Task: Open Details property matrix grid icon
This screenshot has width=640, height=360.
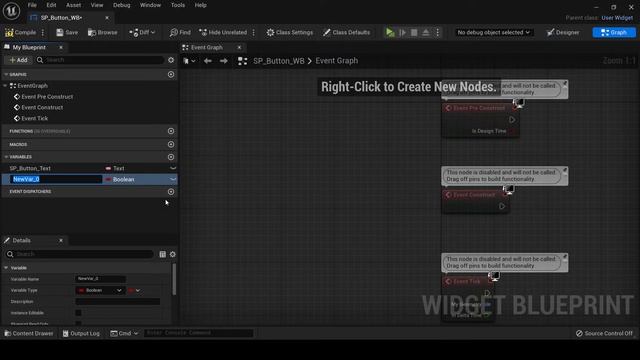Action: coord(162,254)
